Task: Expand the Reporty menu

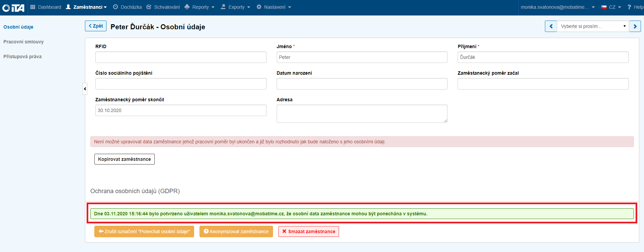Action: [x=200, y=7]
